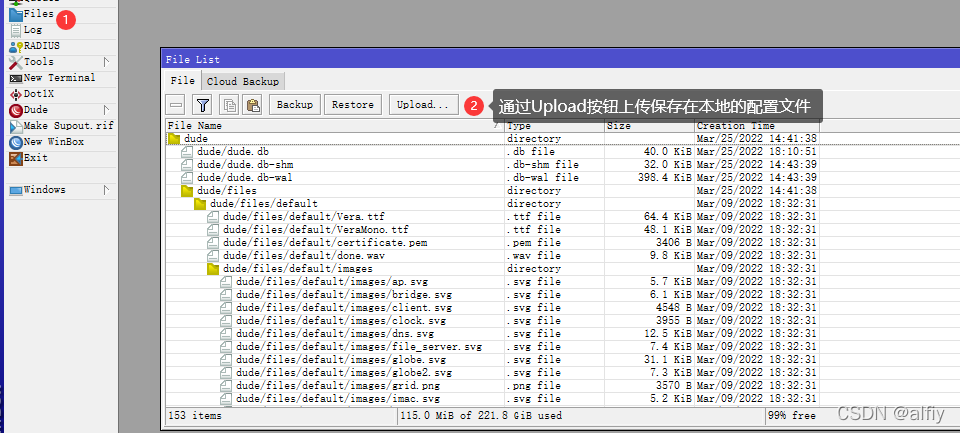Screen dimensions: 960x433
Task: Click the File List window title bar
Action: [x=560, y=59]
